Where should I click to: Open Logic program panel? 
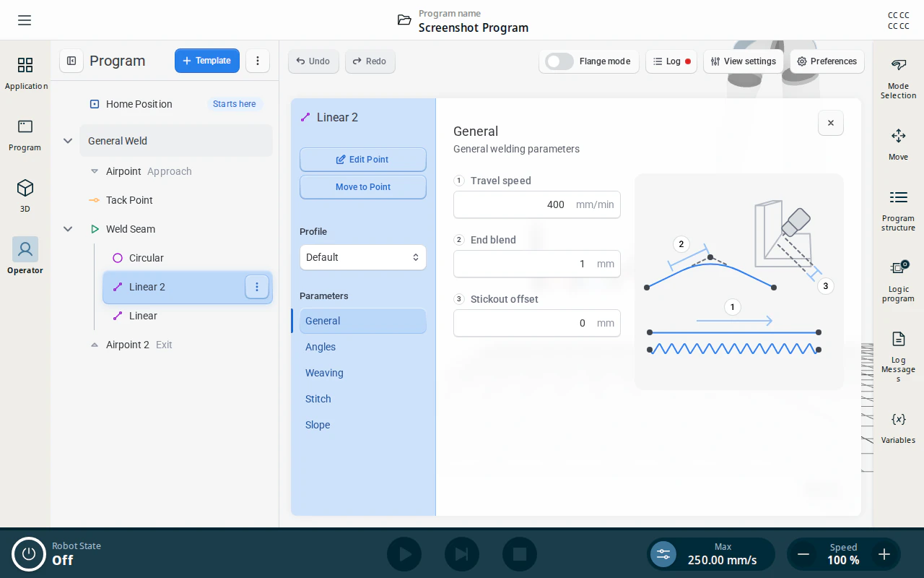click(x=898, y=281)
